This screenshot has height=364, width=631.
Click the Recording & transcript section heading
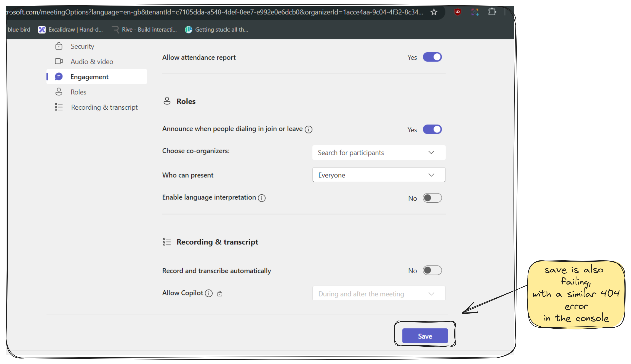(217, 242)
